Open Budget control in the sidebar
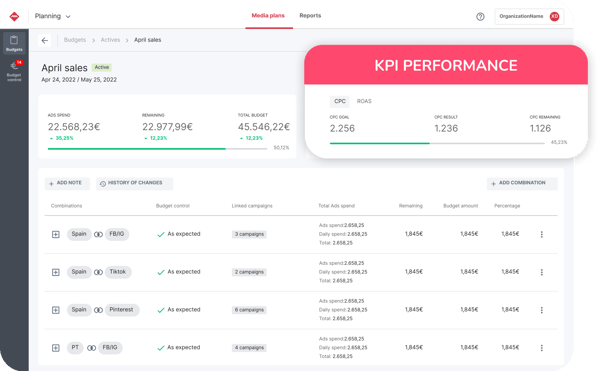The width and height of the screenshot is (600, 371). click(14, 71)
